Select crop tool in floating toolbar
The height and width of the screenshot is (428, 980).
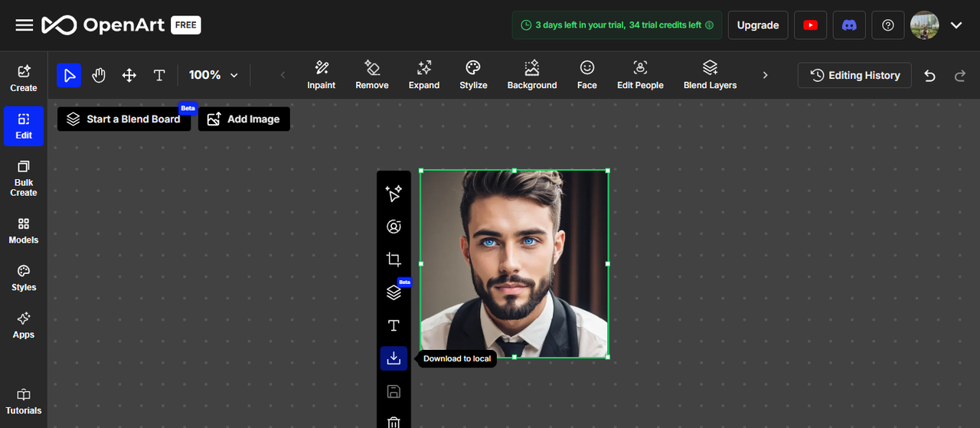pos(394,260)
